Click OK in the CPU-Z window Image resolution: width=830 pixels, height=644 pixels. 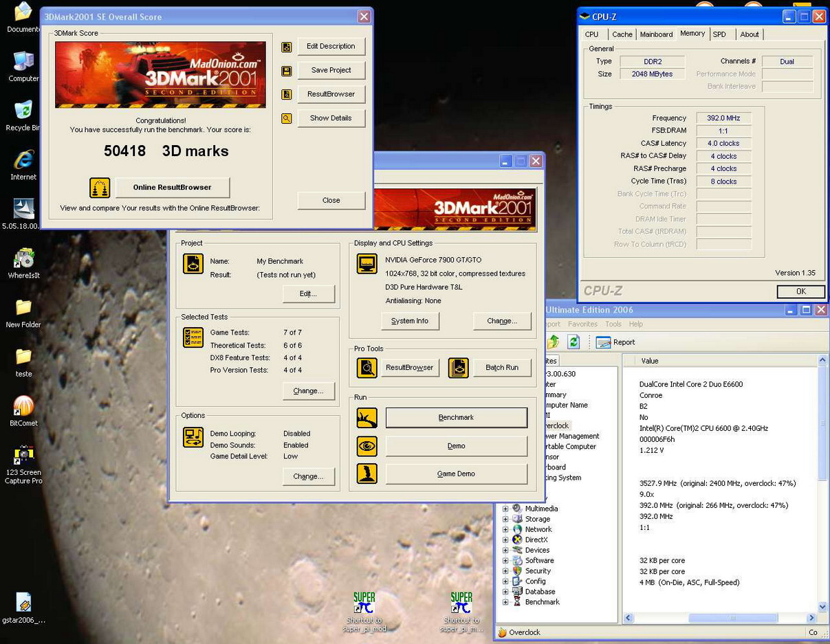coord(800,291)
